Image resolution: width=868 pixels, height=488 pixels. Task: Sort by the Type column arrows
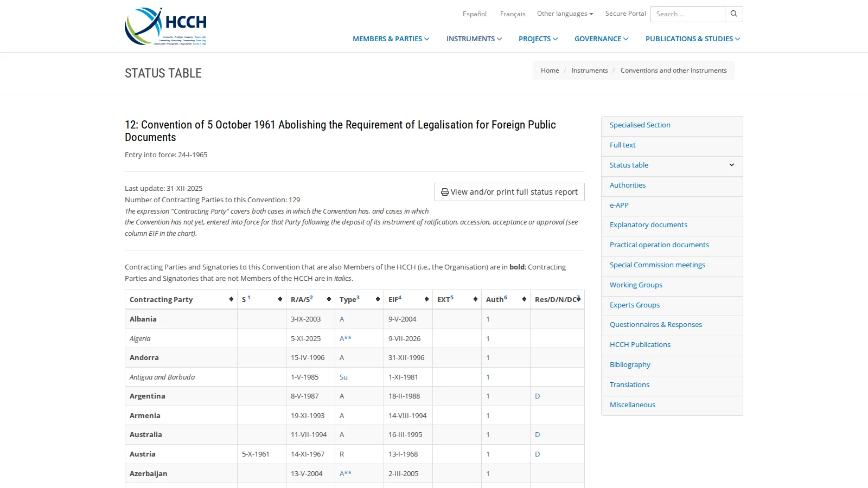(x=378, y=299)
